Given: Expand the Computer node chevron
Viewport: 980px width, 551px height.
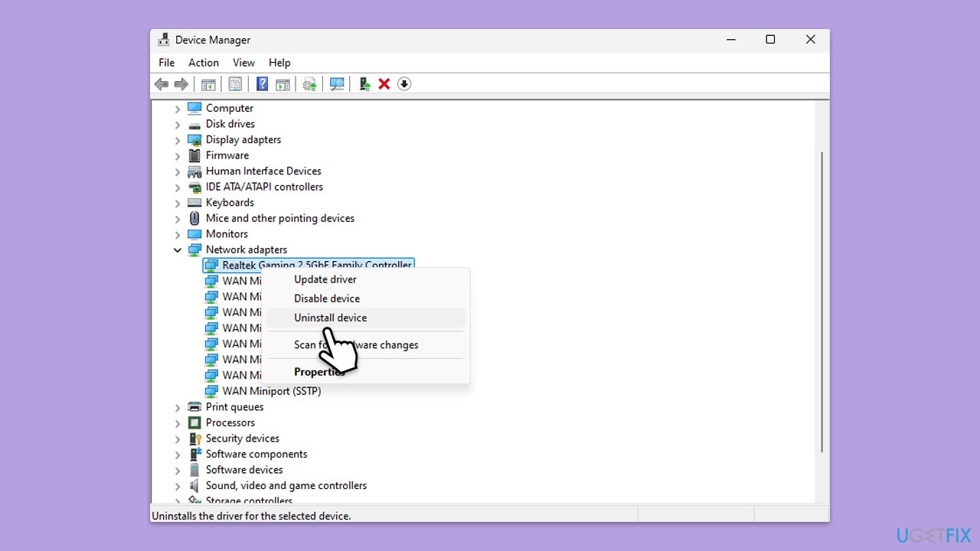Looking at the screenshot, I should pos(178,109).
